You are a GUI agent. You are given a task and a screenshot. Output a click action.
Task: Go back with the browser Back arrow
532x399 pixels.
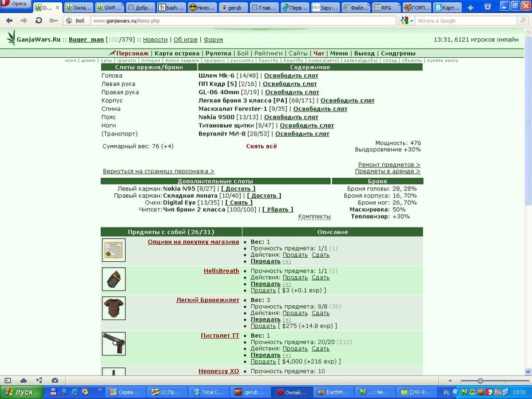pyautogui.click(x=9, y=21)
